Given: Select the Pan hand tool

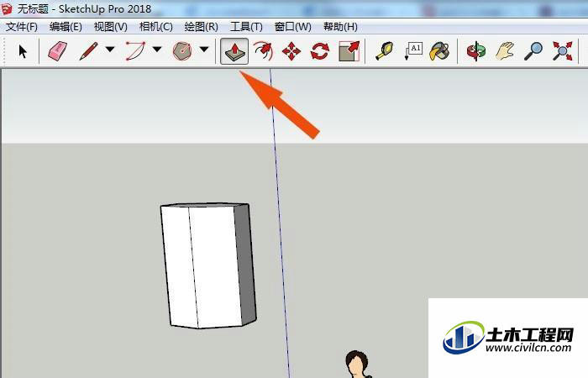Looking at the screenshot, I should pyautogui.click(x=505, y=51).
